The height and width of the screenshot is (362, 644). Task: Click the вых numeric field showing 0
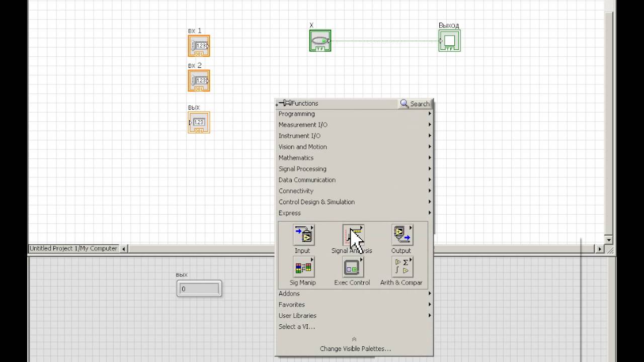click(199, 289)
